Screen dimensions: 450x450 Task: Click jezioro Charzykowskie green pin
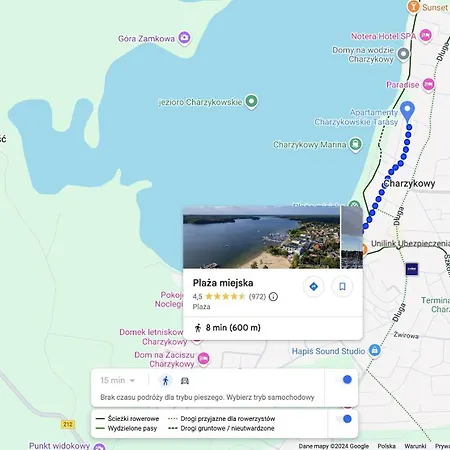(252, 101)
